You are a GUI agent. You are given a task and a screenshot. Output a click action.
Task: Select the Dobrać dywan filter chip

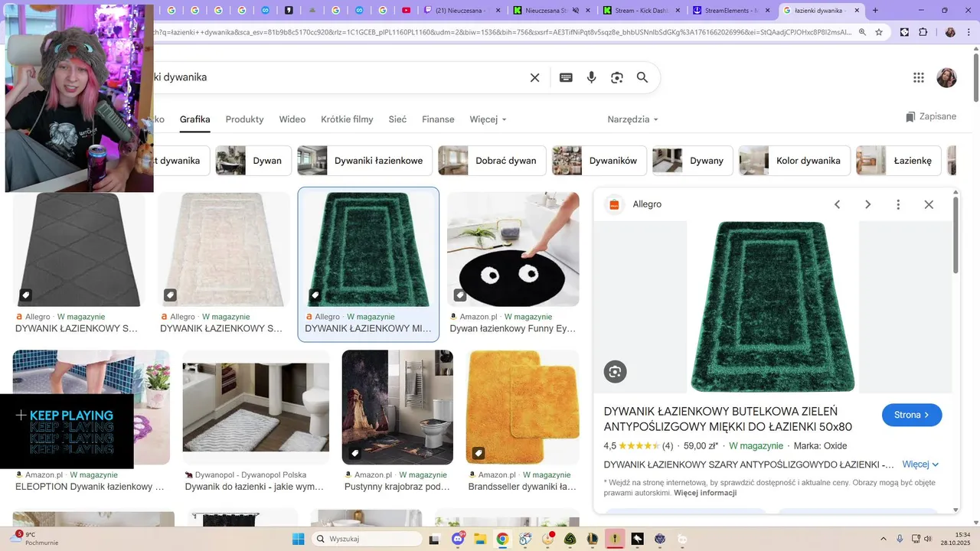(x=492, y=161)
